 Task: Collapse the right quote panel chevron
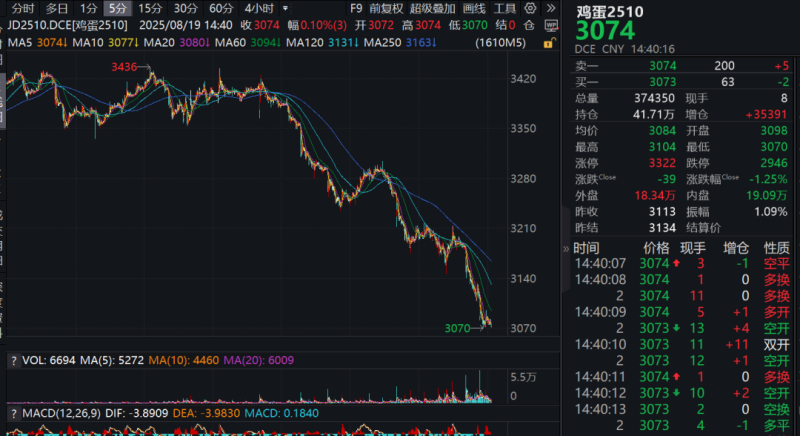[565, 249]
